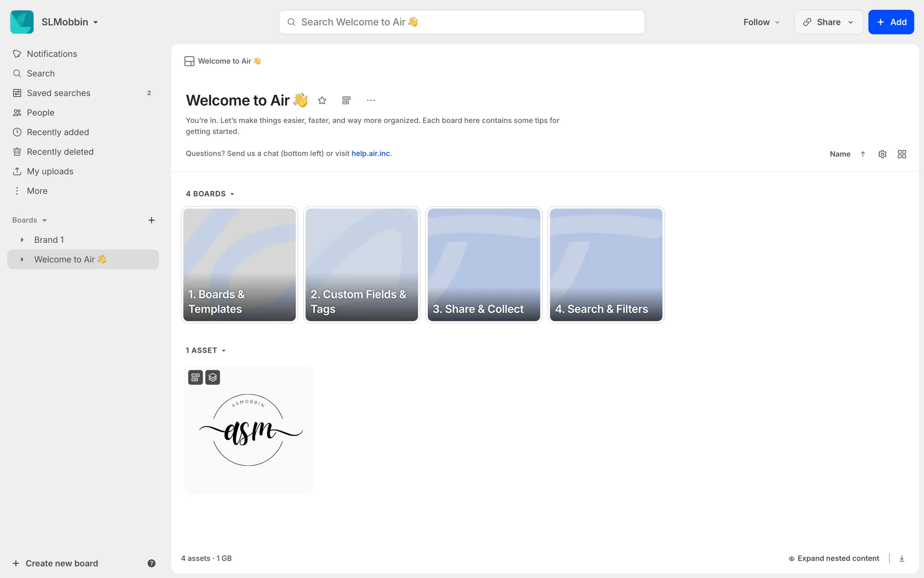This screenshot has height=578, width=924.
Task: Go to Recently deleted
Action: tap(60, 152)
